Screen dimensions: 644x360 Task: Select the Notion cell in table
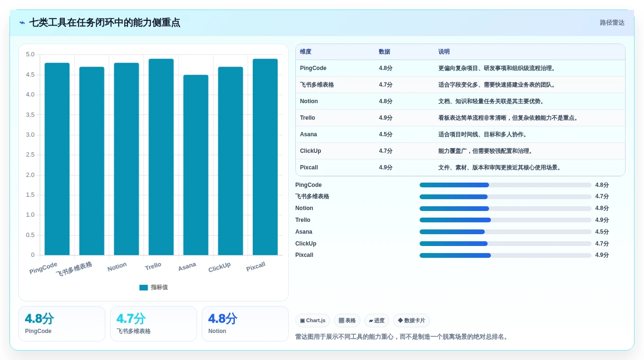coord(309,101)
